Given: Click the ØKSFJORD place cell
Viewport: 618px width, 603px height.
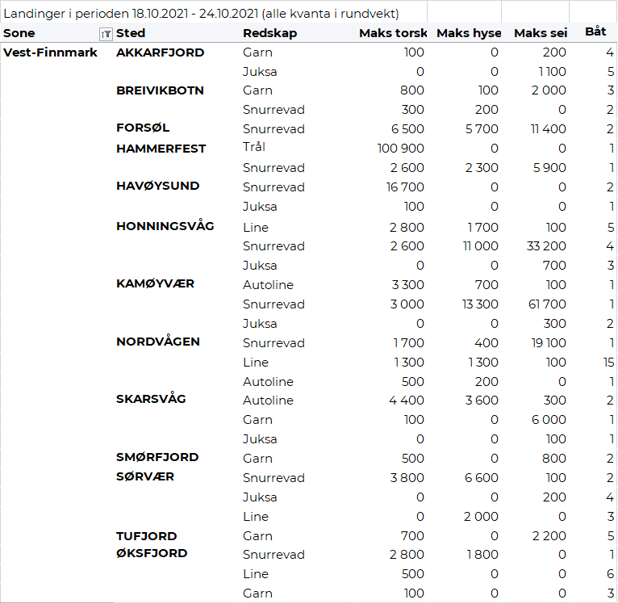Looking at the screenshot, I should pyautogui.click(x=152, y=553).
